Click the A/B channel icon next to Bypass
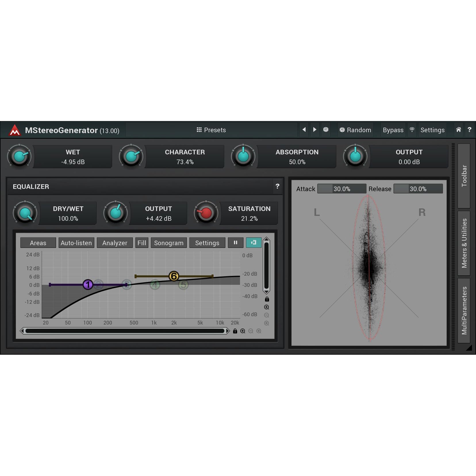 coord(412,130)
